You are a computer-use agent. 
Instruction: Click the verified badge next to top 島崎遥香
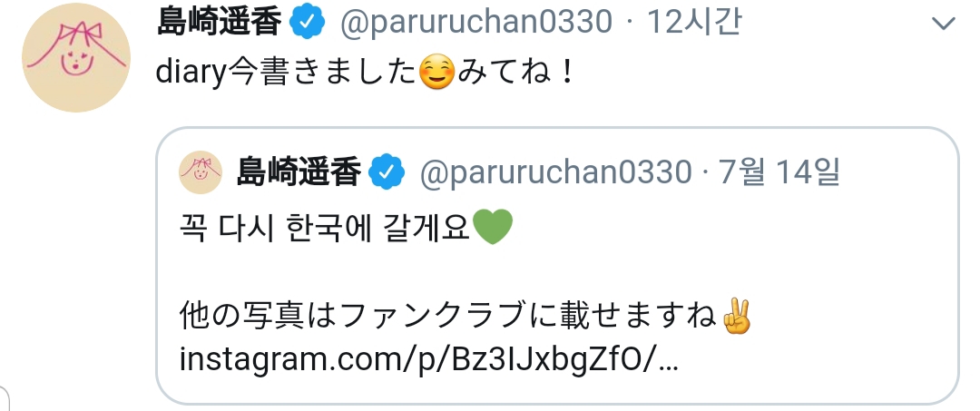tap(308, 23)
